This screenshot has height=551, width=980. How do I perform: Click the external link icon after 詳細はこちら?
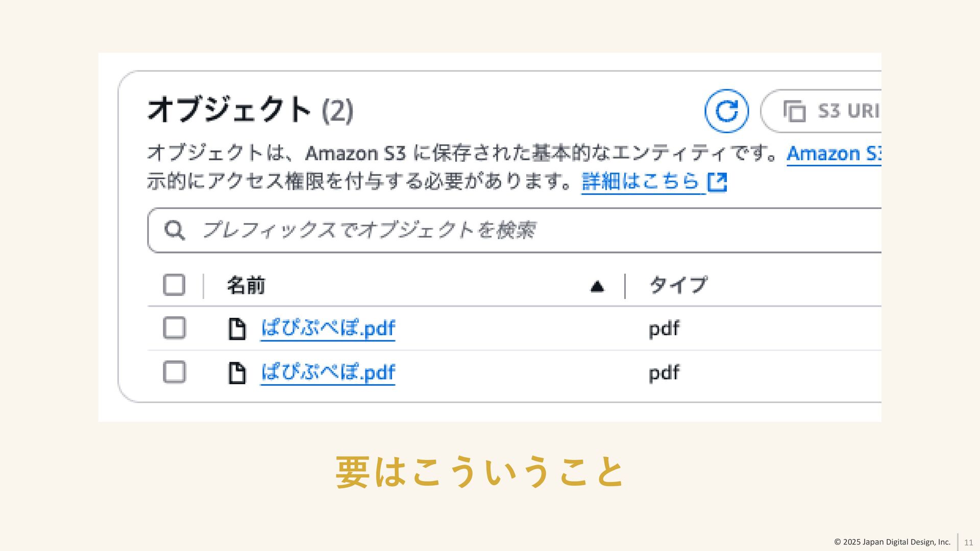[x=717, y=182]
